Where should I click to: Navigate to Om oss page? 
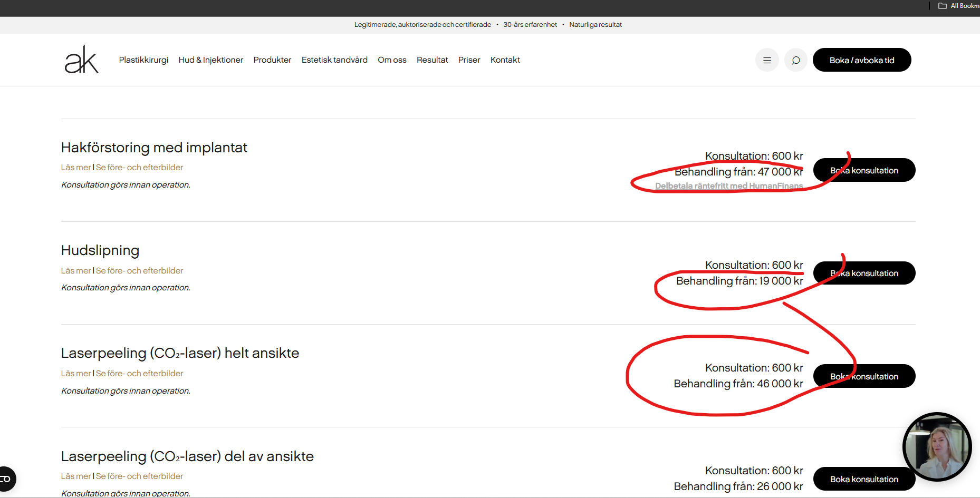(392, 60)
